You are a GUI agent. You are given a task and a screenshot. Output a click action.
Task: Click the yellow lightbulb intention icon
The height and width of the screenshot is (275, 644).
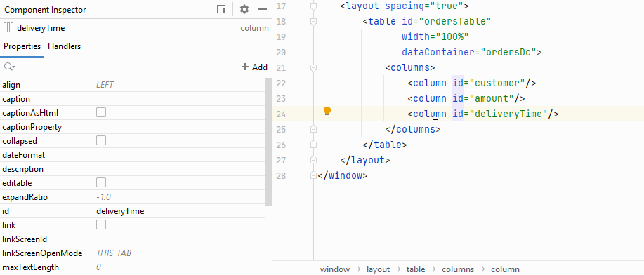pos(327,112)
